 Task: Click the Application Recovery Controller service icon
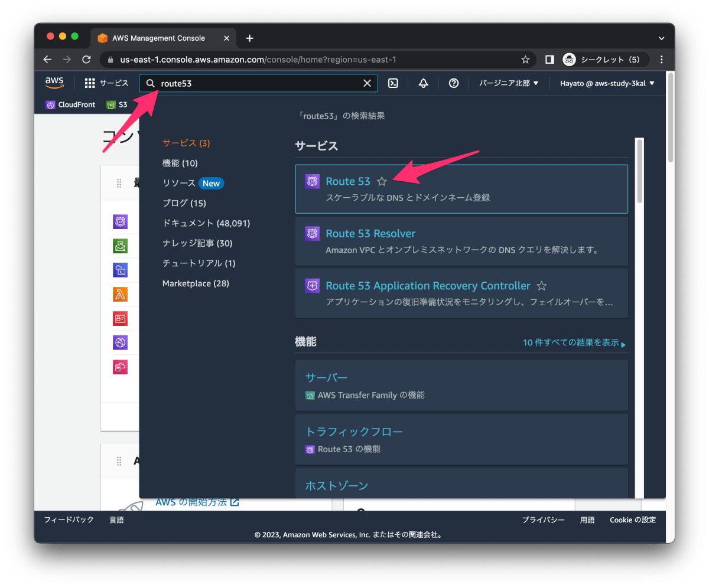pos(312,286)
